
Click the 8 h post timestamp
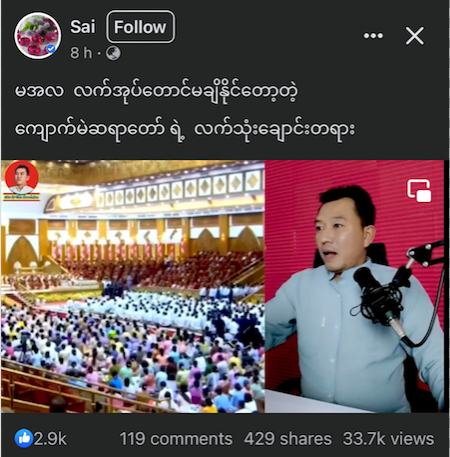[x=81, y=53]
